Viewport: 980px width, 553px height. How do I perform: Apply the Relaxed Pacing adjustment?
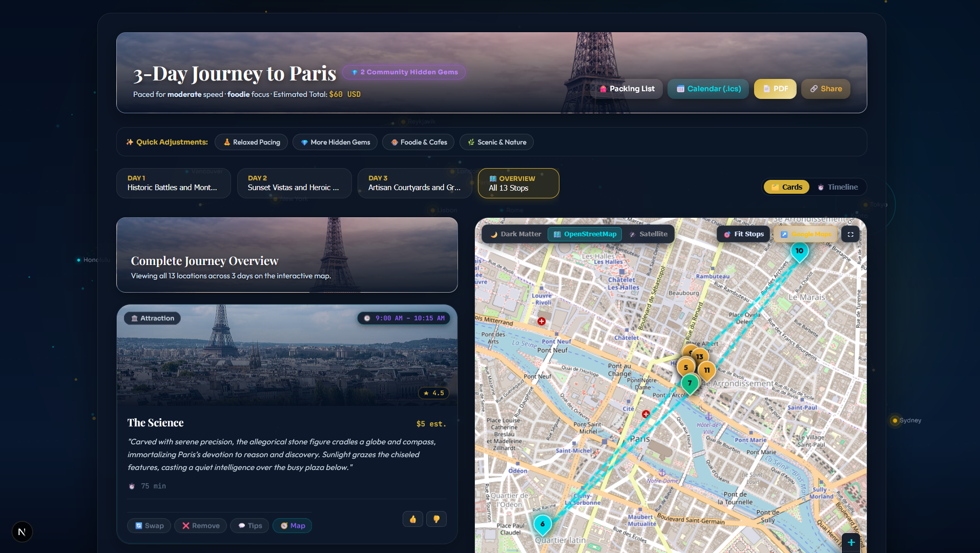tap(251, 142)
